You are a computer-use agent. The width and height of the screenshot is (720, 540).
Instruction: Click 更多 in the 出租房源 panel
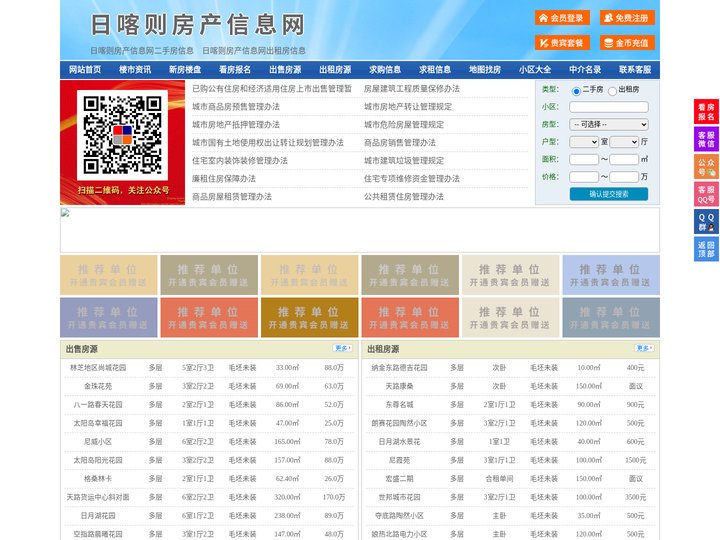(644, 349)
